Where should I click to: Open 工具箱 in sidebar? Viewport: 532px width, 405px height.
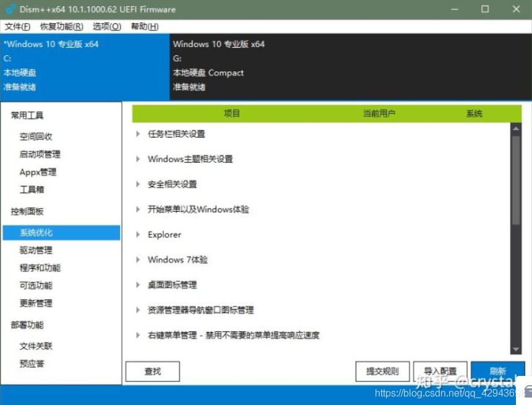[32, 189]
